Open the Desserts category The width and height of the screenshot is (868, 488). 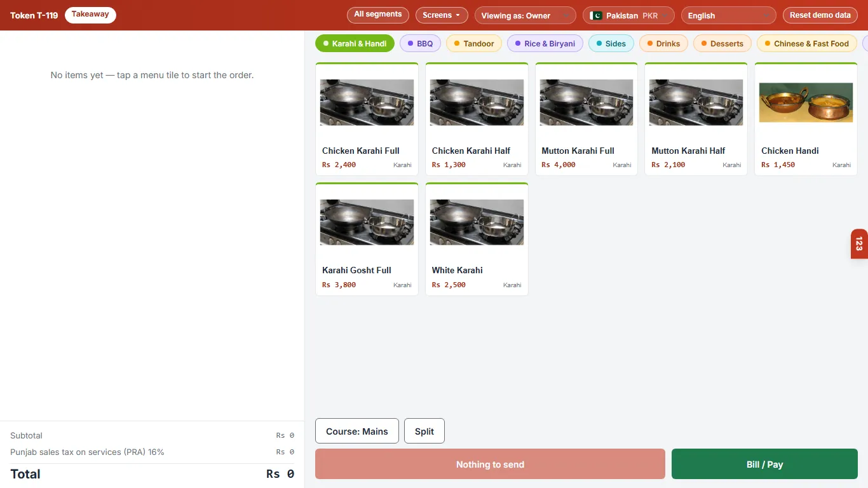pos(722,43)
